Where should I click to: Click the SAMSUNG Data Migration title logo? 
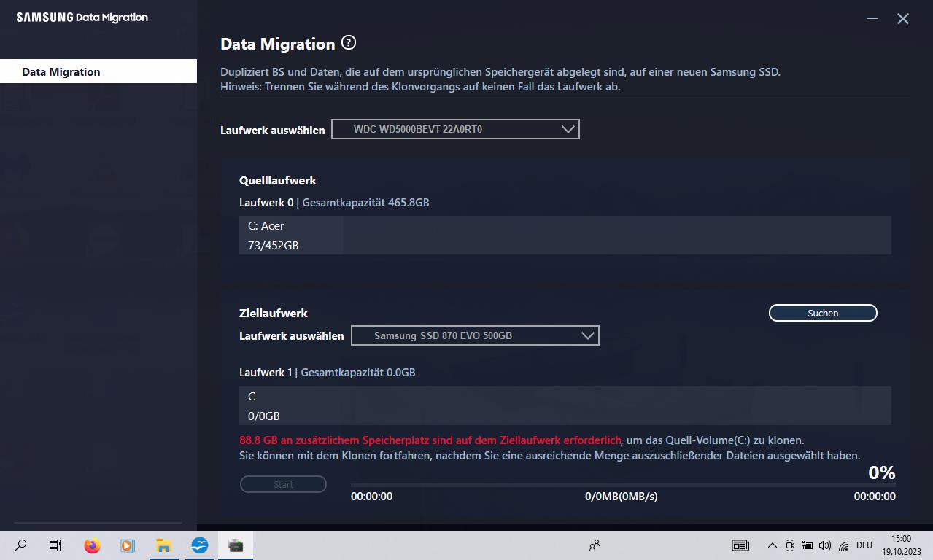click(82, 17)
